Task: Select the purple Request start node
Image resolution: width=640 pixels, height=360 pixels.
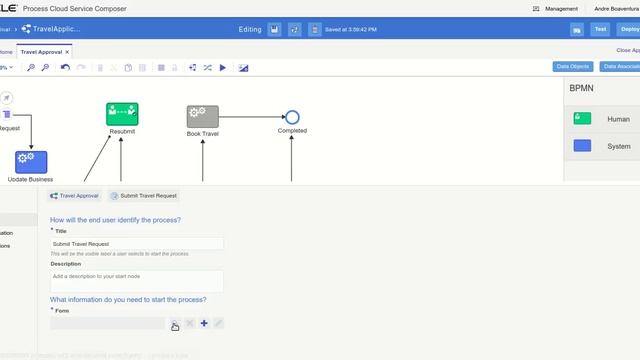Action: 7,115
